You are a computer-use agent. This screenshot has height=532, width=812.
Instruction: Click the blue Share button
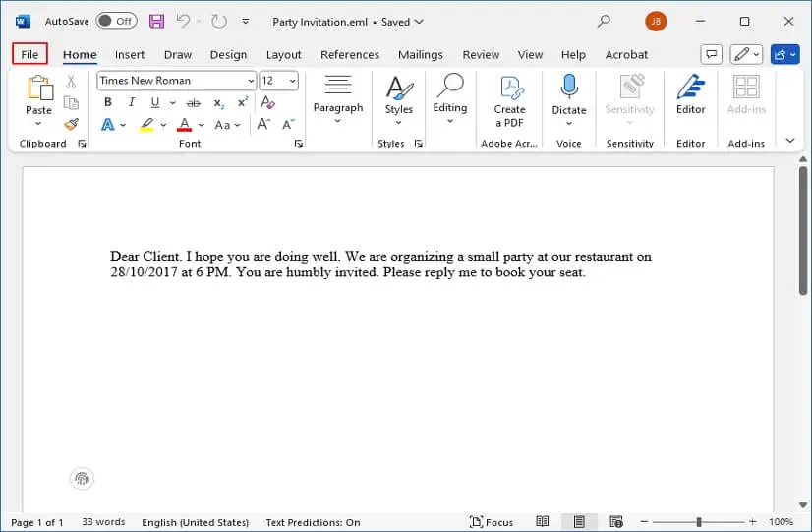[784, 54]
